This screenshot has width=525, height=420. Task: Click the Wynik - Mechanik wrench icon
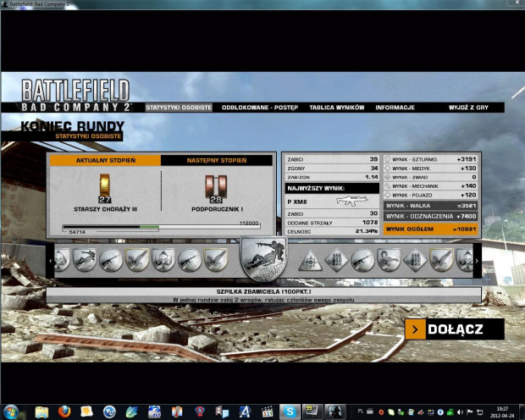[387, 186]
